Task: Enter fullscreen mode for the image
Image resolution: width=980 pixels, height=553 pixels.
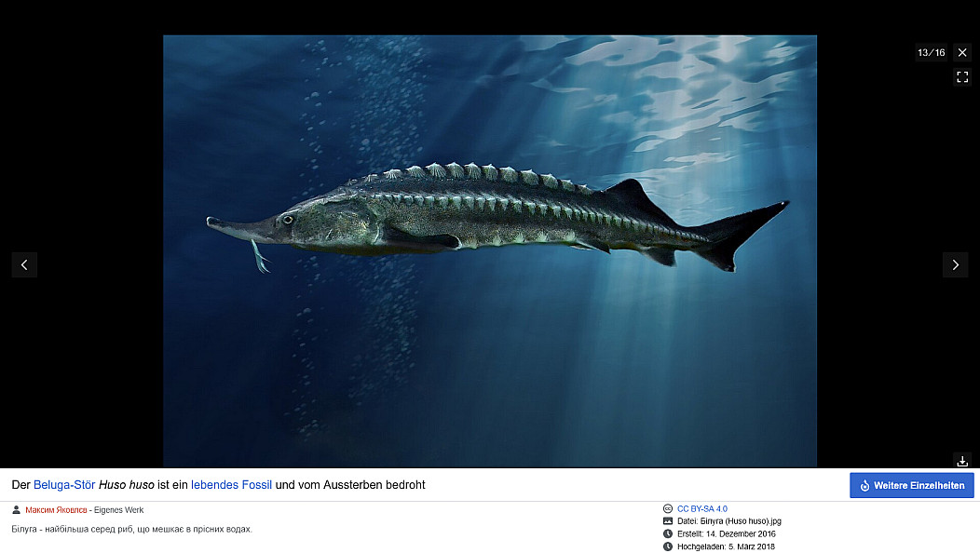Action: 962,77
